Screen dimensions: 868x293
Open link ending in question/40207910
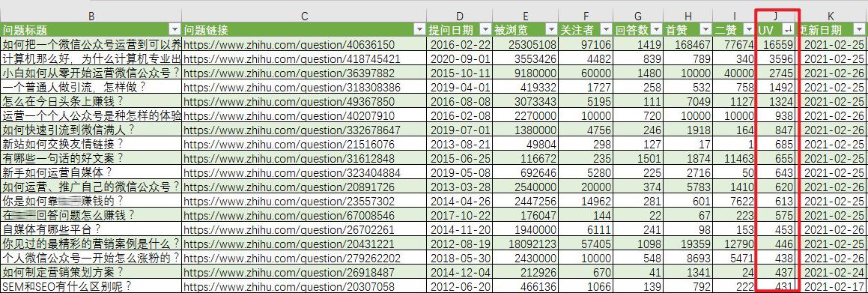coord(289,116)
